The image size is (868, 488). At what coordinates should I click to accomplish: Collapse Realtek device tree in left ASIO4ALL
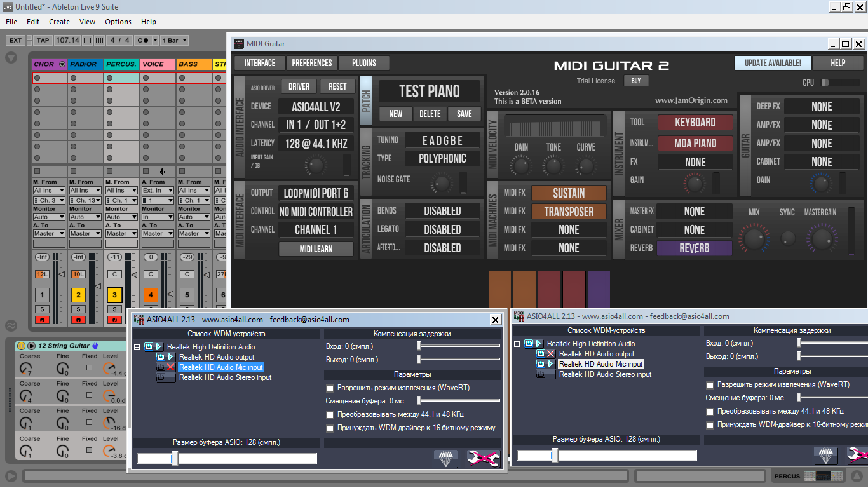coord(137,347)
